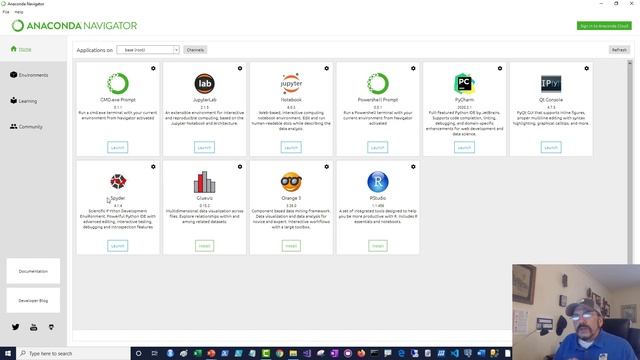Viewport: 640px width, 360px height.
Task: Launch PyCharm
Action: click(x=464, y=147)
